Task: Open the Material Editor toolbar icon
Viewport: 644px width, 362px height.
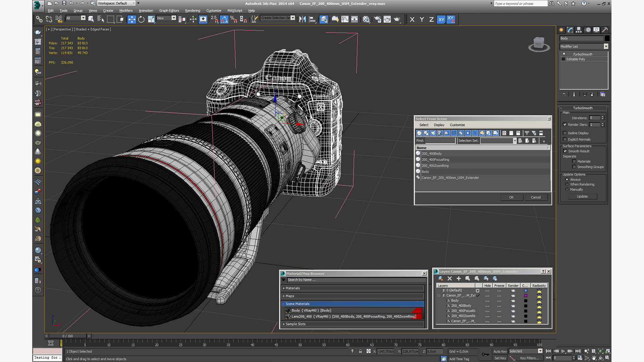Action: click(x=366, y=19)
